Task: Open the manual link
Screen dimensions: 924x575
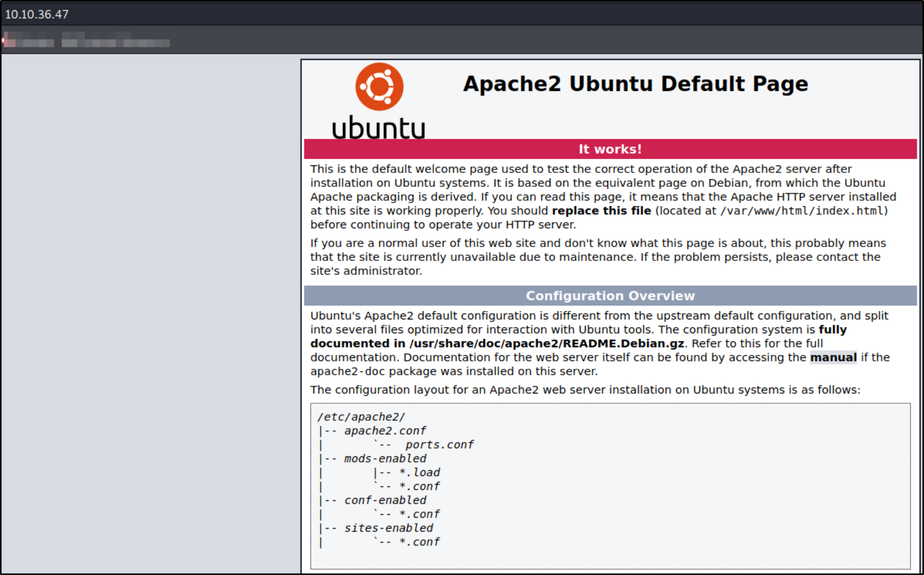Action: point(833,357)
